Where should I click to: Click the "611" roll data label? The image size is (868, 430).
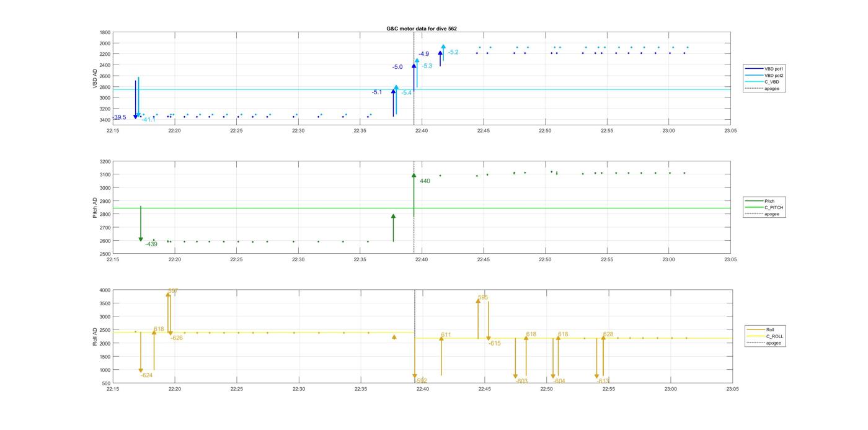[446, 335]
